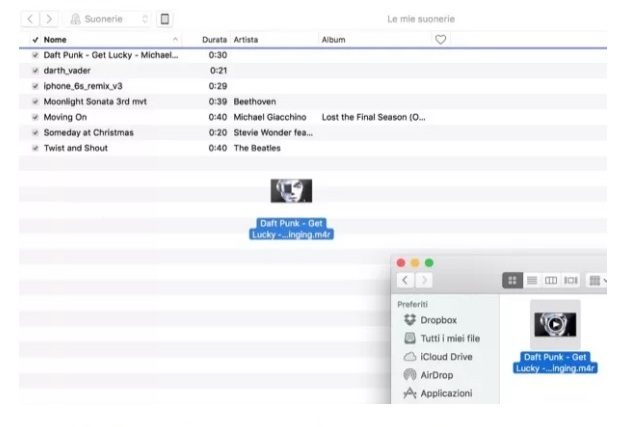Screen dimensions: 634x427
Task: Select the Daft Punk m4r thumbnail in Finder
Action: [x=555, y=324]
